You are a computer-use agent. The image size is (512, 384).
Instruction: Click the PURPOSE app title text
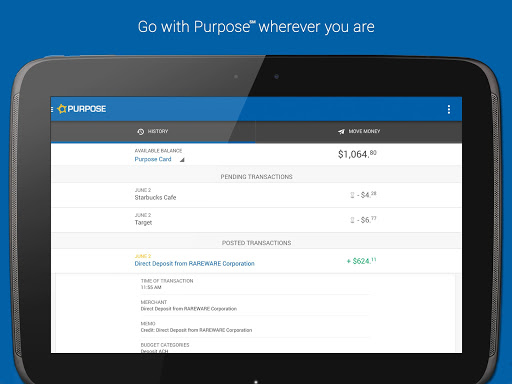click(x=87, y=109)
